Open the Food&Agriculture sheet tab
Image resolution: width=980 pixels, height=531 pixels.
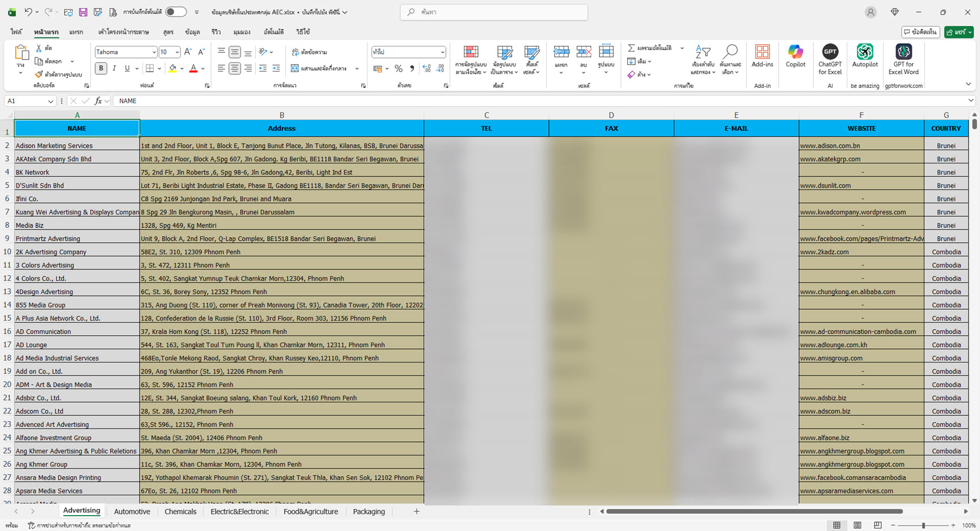pos(310,512)
